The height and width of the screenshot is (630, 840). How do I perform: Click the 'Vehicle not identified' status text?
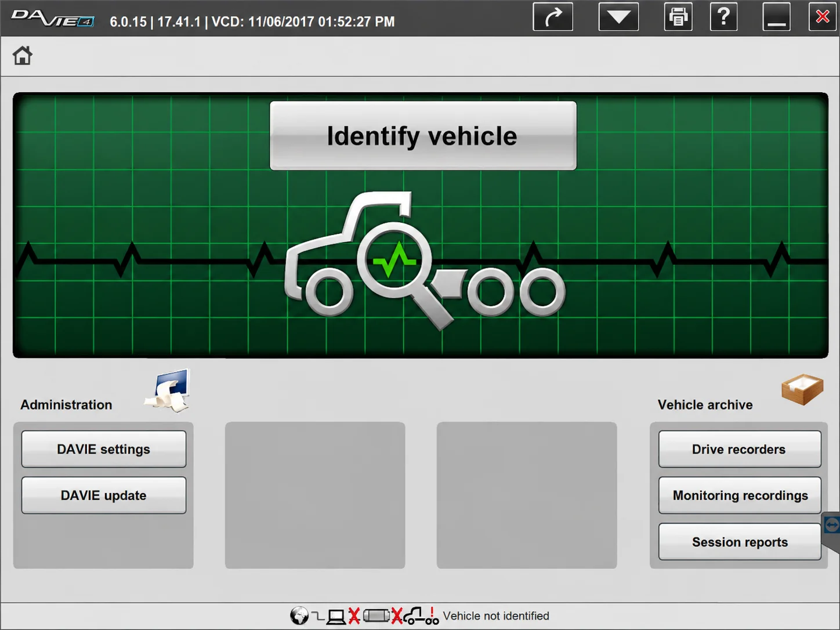(x=496, y=616)
